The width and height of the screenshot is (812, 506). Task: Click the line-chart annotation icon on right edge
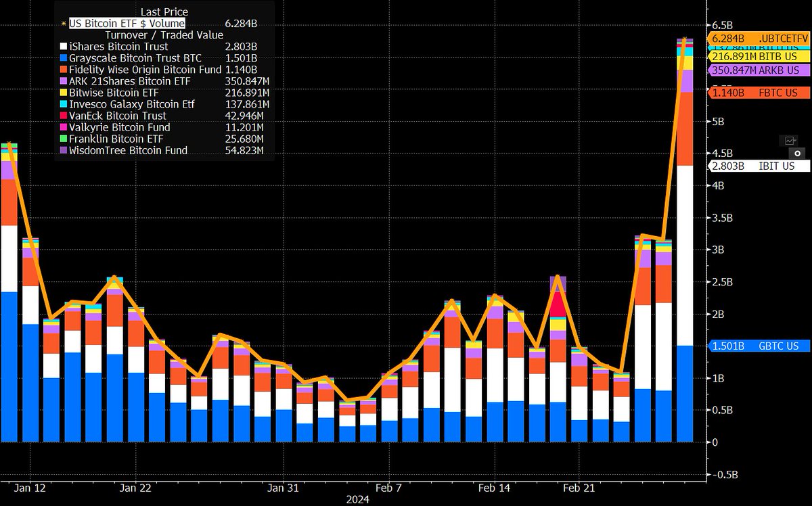[x=790, y=141]
